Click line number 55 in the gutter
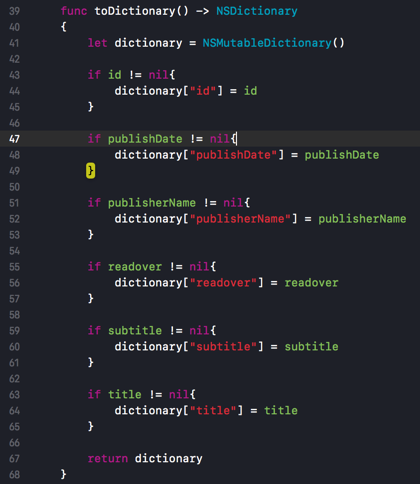 point(14,267)
